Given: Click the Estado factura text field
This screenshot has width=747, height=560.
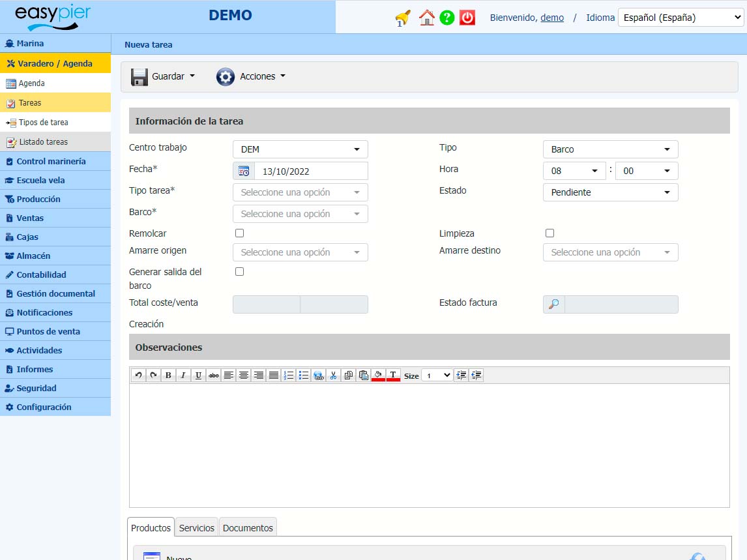Looking at the screenshot, I should 621,304.
